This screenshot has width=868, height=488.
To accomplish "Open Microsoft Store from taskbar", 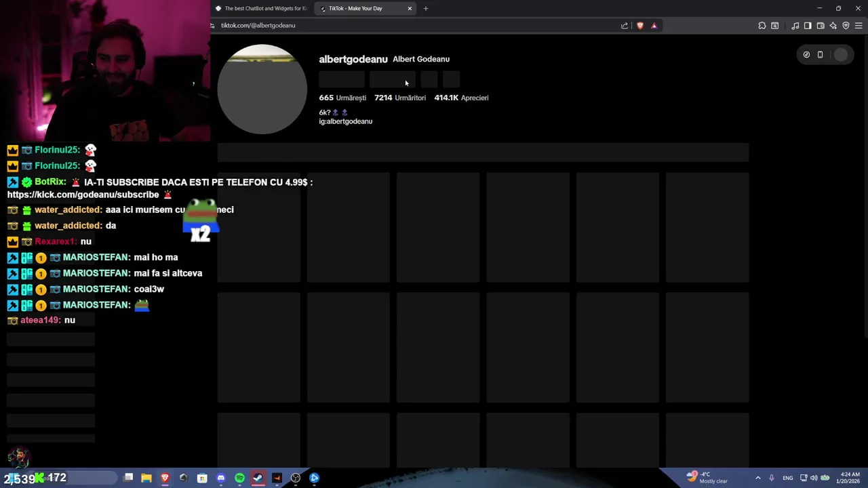I will (x=202, y=478).
